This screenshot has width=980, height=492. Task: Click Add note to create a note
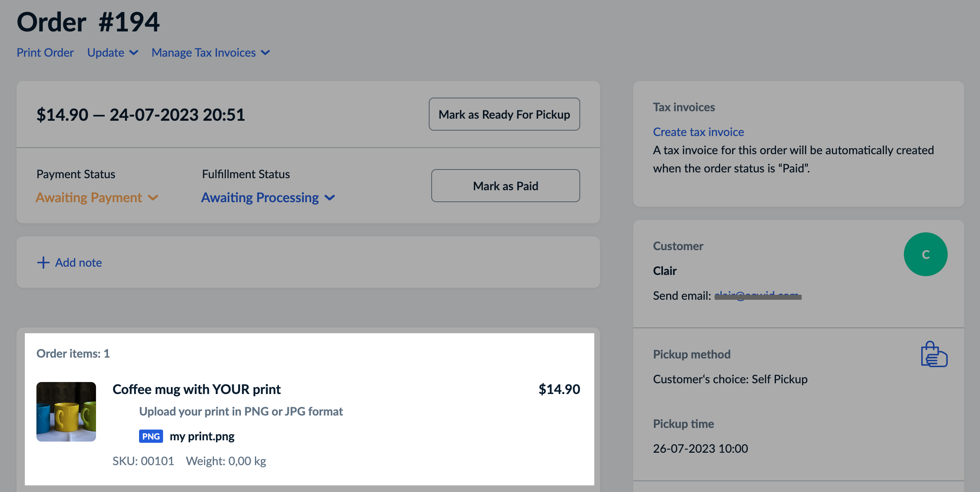tap(78, 263)
